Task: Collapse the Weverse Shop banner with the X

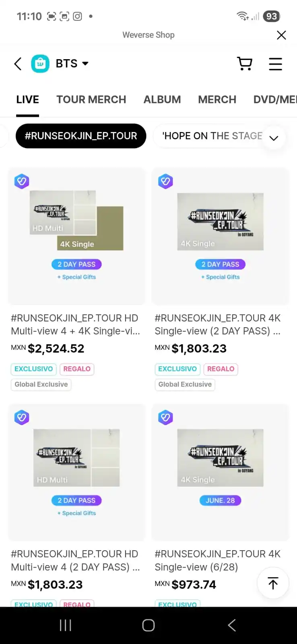Action: (281, 35)
